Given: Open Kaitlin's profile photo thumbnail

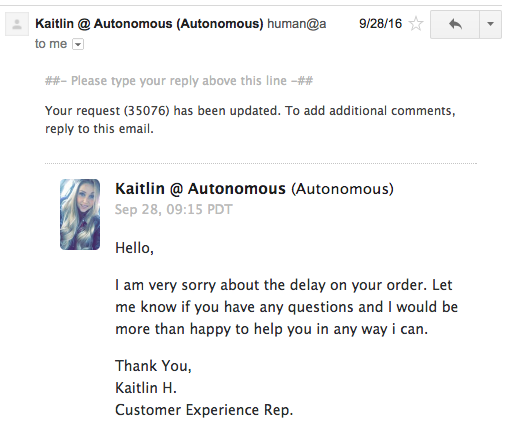Looking at the screenshot, I should click(80, 214).
